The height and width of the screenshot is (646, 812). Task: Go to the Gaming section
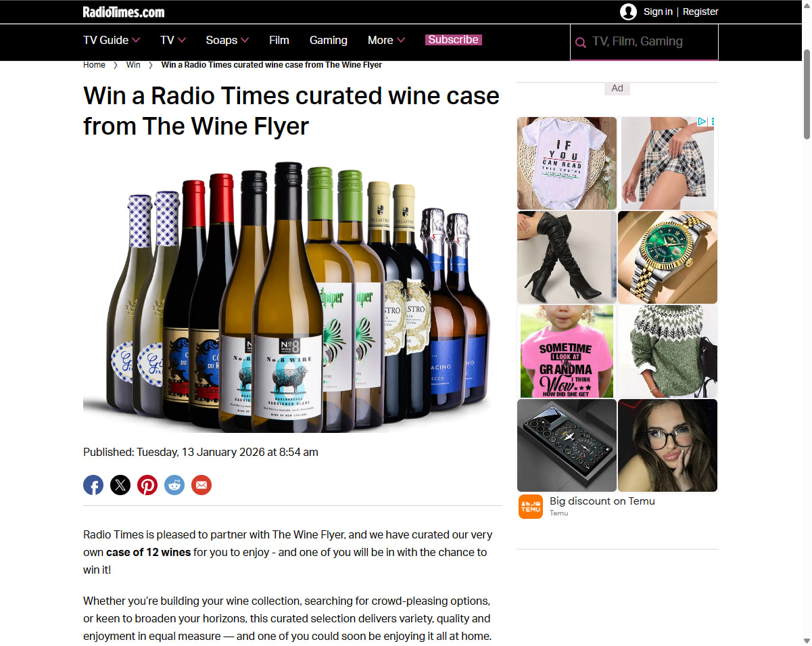tap(329, 40)
